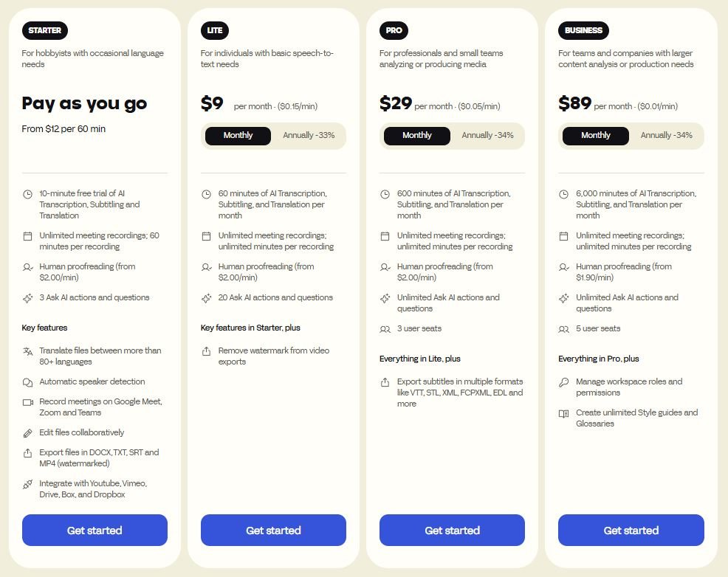
Task: Click the key workspace roles icon
Action: 564,382
